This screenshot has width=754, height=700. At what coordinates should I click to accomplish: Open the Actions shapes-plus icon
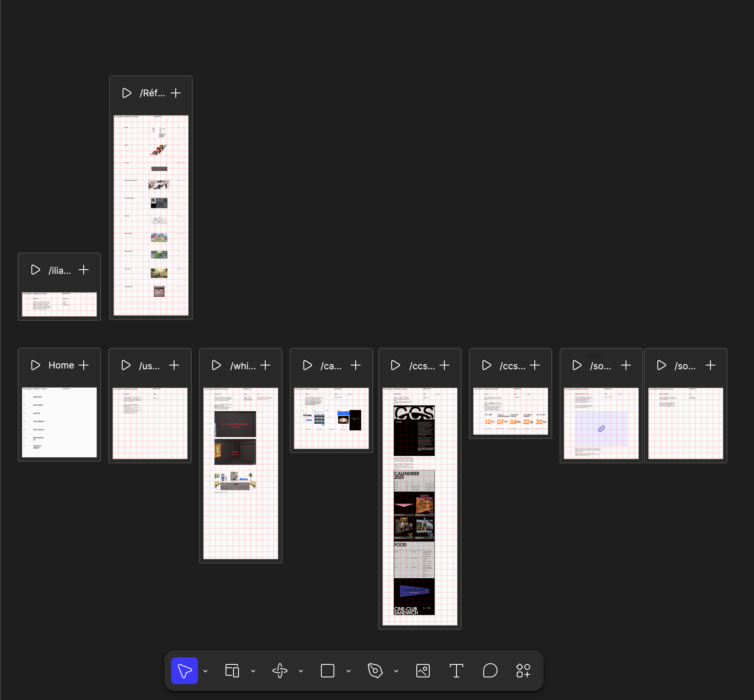[523, 671]
